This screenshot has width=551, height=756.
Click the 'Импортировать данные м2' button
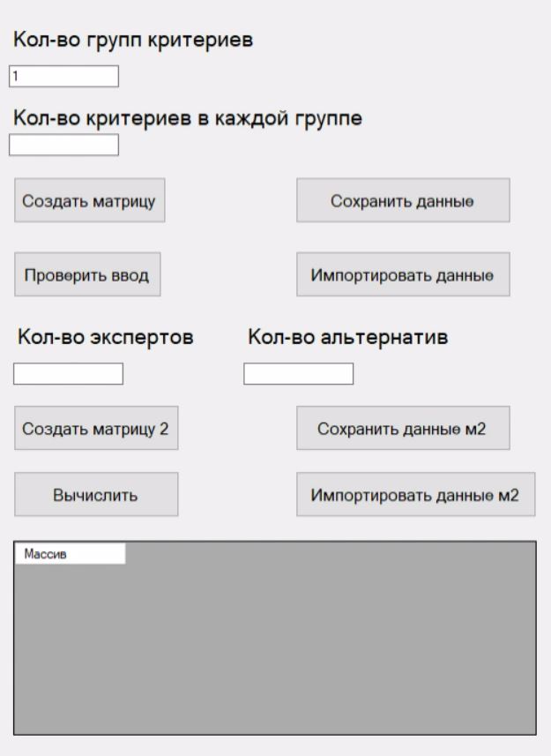coord(415,494)
